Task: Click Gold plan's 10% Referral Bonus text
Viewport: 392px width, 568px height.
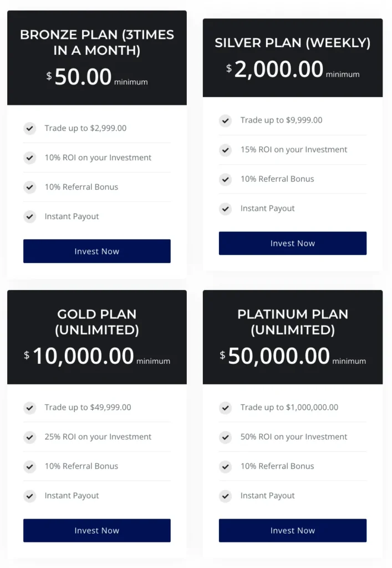Action: pos(81,466)
